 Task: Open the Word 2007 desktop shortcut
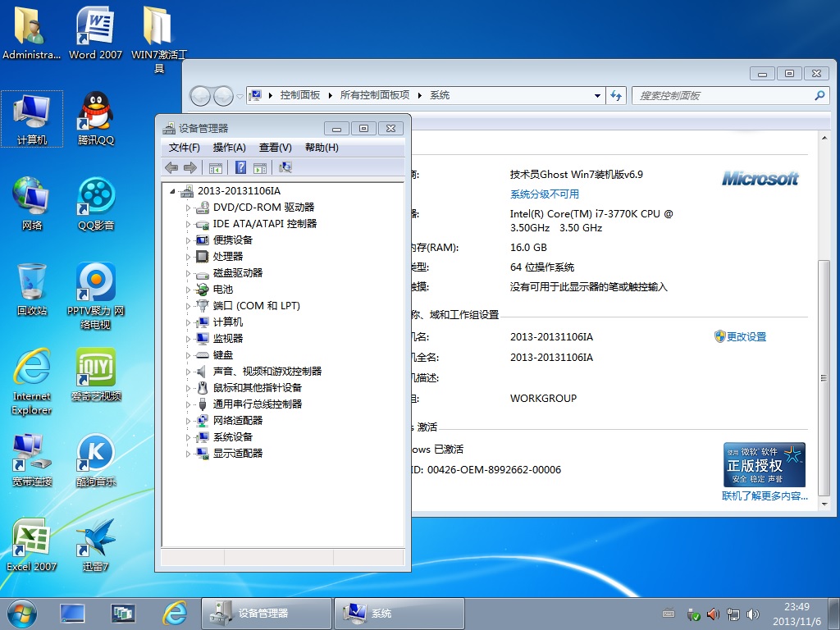point(95,33)
